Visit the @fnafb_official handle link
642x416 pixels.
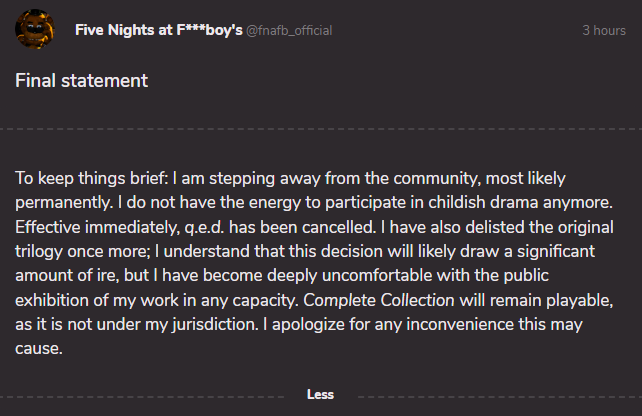[289, 31]
